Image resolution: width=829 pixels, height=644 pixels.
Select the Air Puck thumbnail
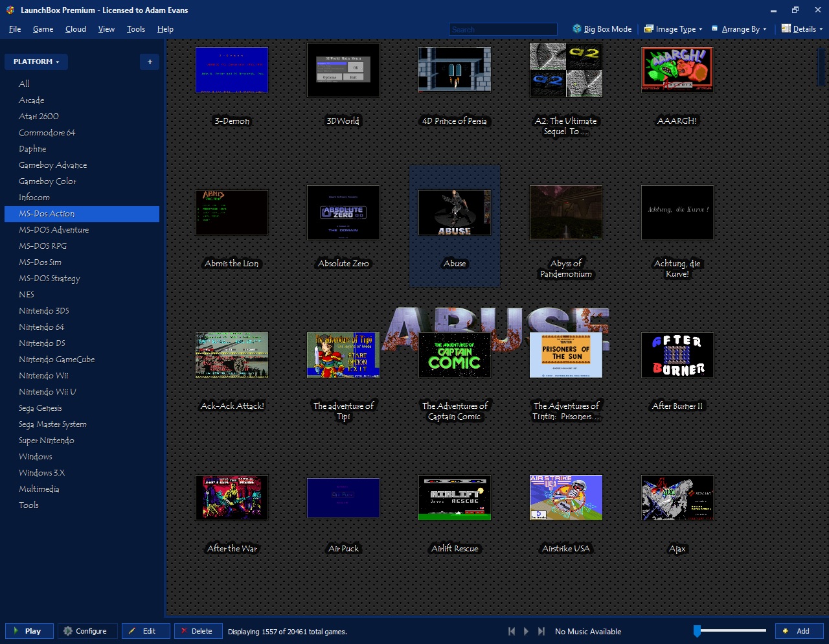[x=343, y=498]
